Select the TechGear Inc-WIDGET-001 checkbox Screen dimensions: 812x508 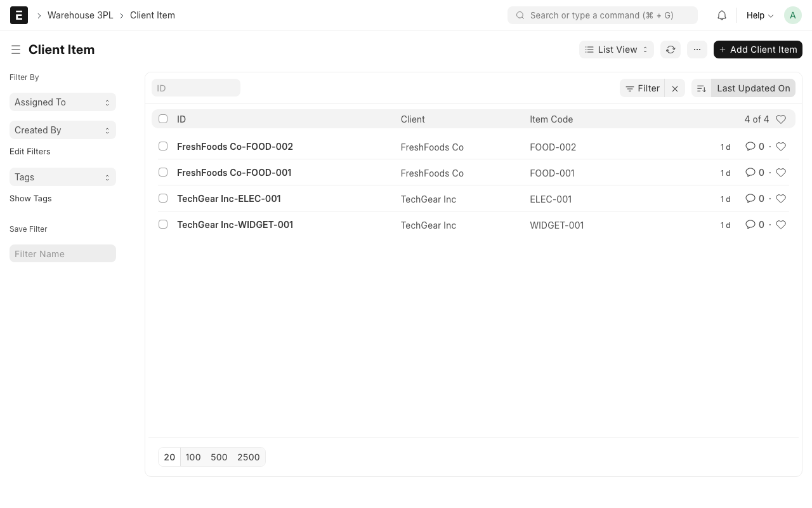coord(163,225)
